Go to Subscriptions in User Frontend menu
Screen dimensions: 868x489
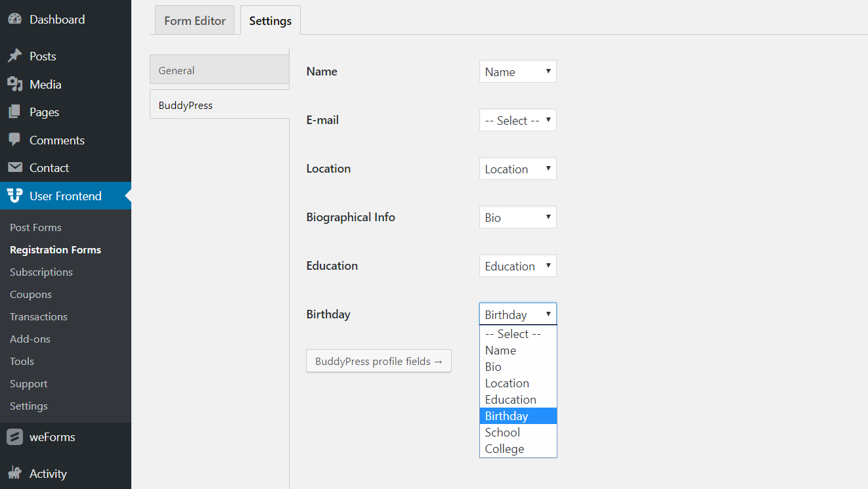pos(41,272)
